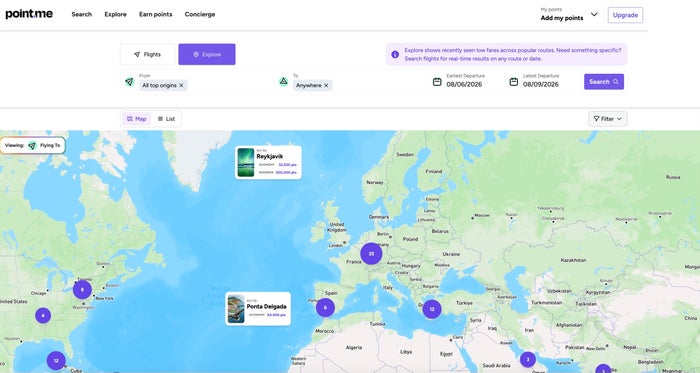Click the 12 cluster marker near Cuba
The image size is (700, 373).
56,361
